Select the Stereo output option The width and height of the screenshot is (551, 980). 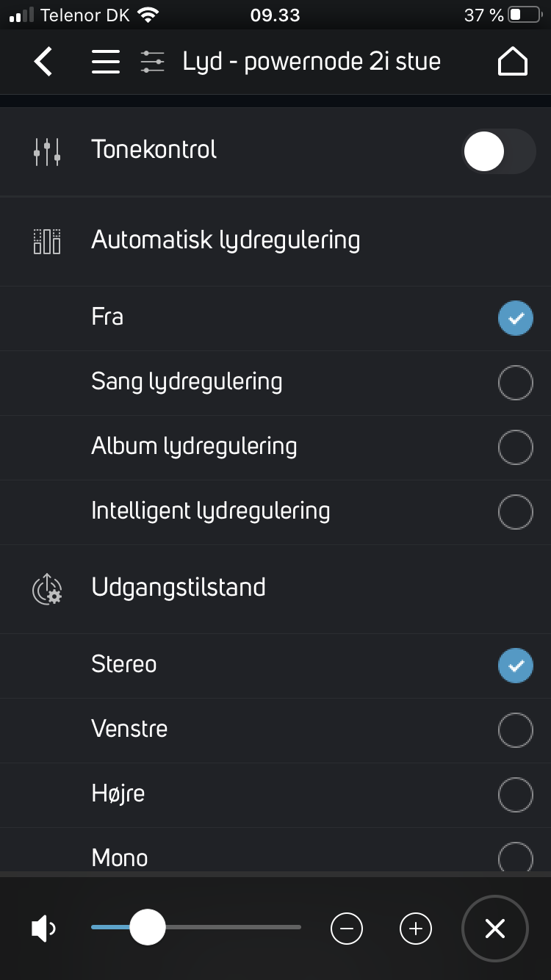(x=515, y=666)
